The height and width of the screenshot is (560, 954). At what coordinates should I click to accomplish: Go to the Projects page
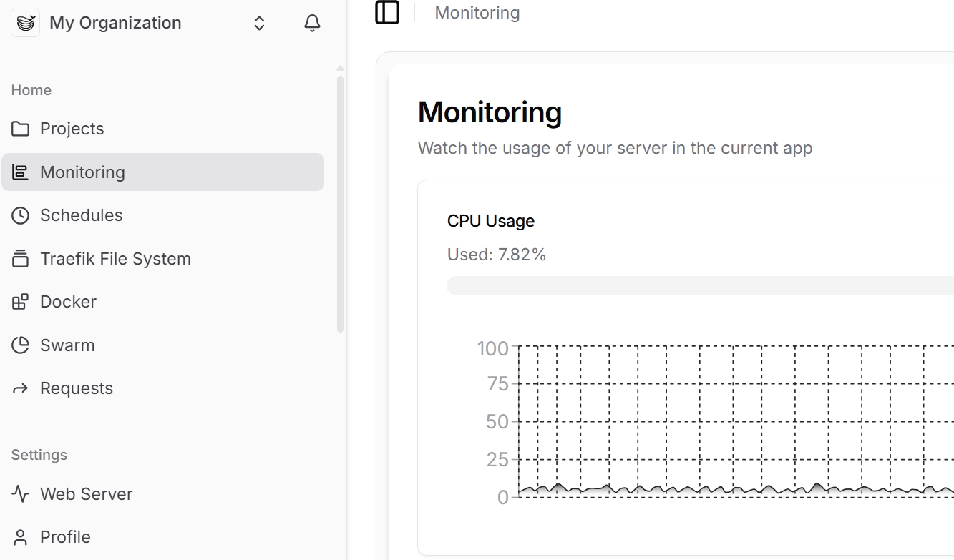[72, 129]
